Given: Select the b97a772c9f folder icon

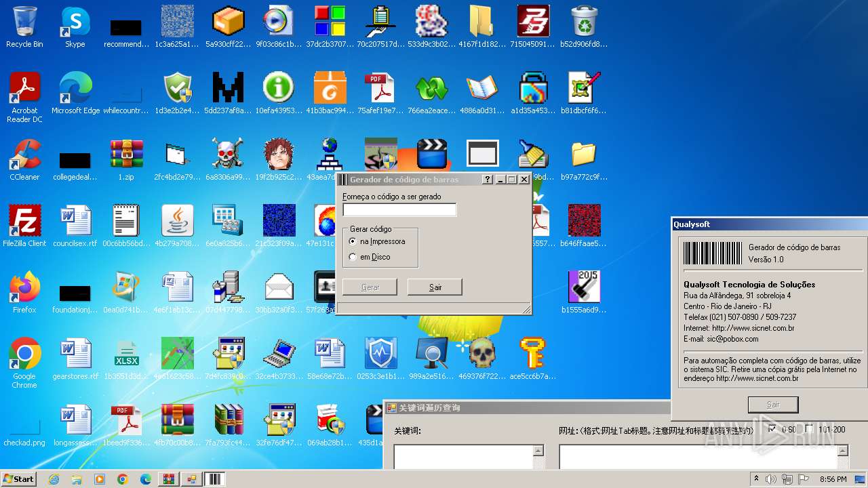Looking at the screenshot, I should tap(584, 160).
